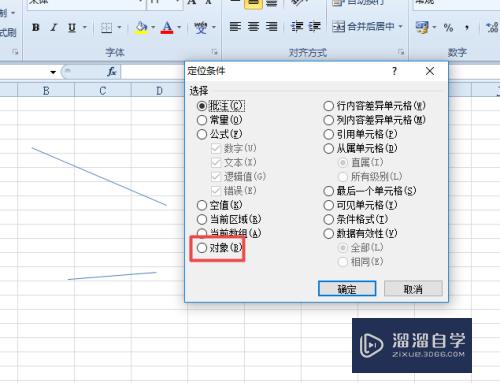This screenshot has width=500, height=383.
Task: Open font group dialog launcher
Action: pyautogui.click(x=214, y=52)
